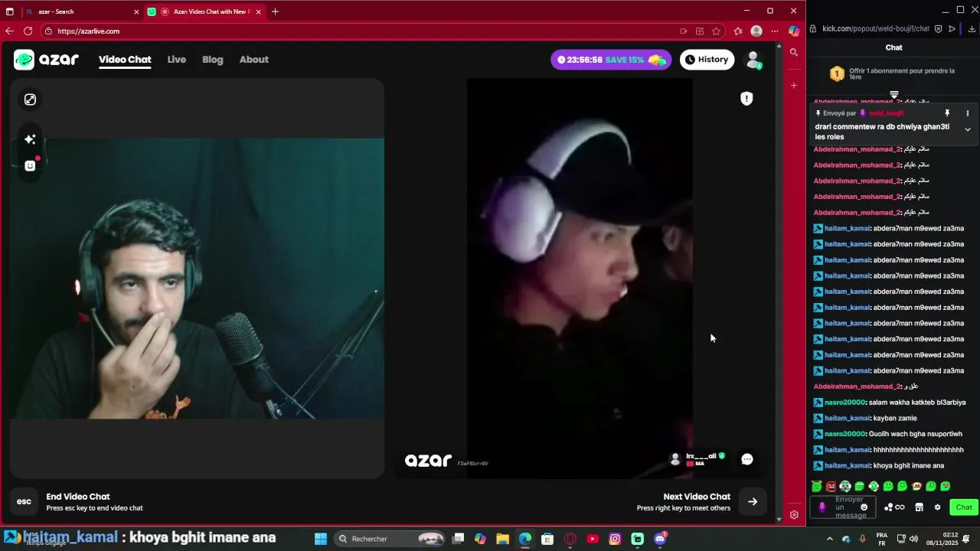The height and width of the screenshot is (551, 980).
Task: Click the SAVE 15% timer offer
Action: pos(611,60)
